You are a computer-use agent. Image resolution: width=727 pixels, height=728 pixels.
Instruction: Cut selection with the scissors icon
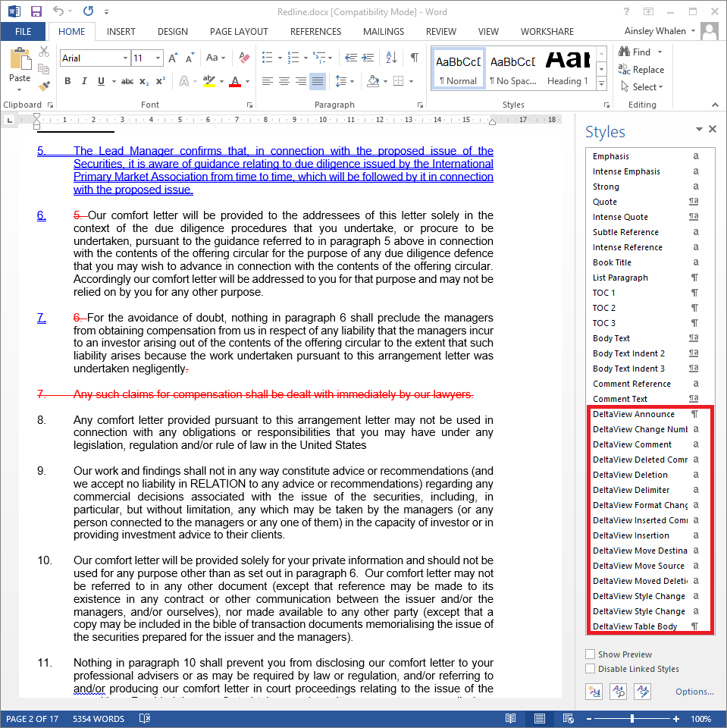[44, 52]
